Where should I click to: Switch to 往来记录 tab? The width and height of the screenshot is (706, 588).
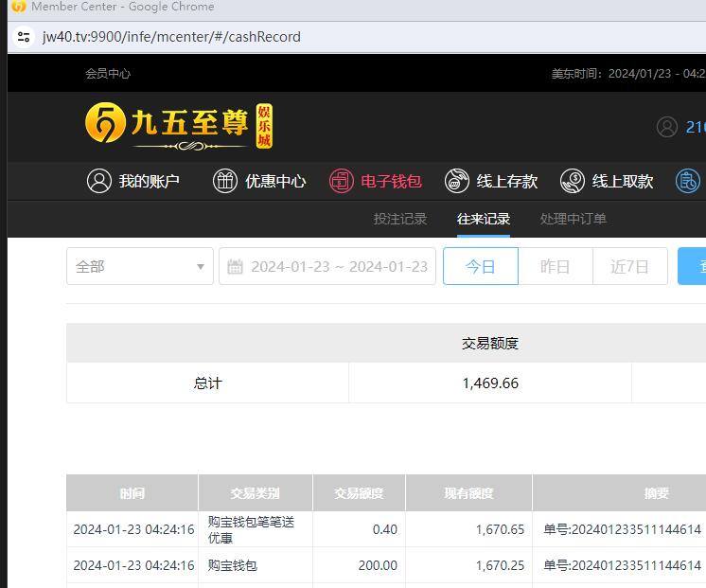[483, 219]
